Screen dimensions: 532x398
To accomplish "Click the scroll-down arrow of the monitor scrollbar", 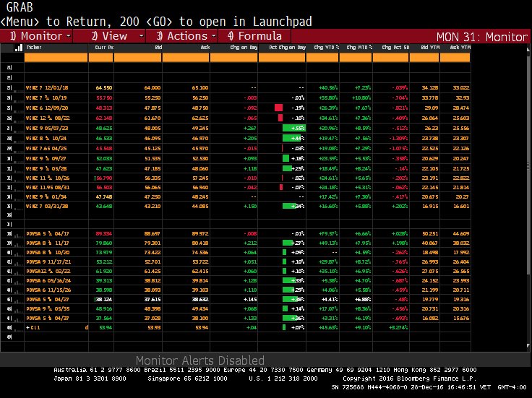I will pyautogui.click(x=528, y=346).
